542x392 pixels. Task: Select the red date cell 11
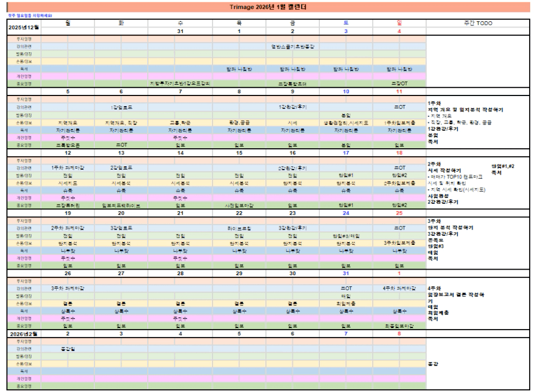click(399, 92)
